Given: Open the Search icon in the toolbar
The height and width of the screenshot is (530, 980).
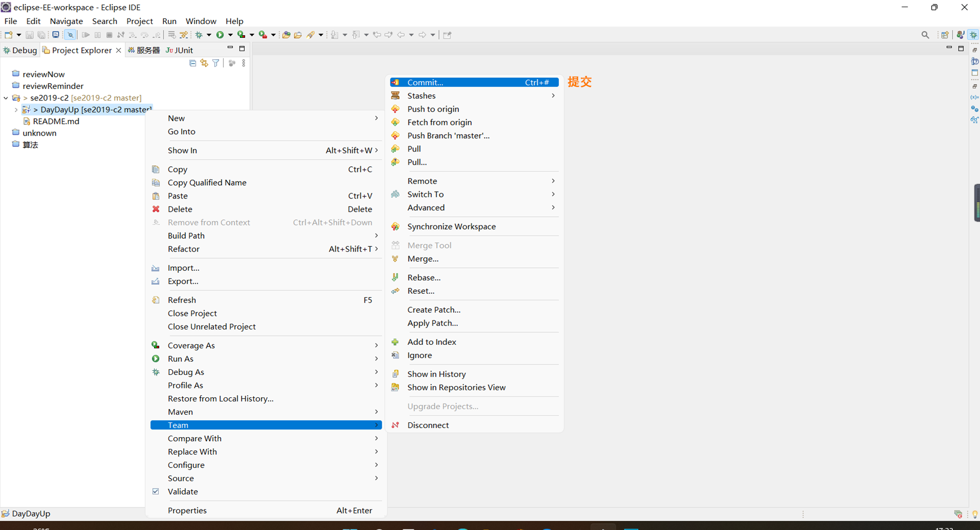Looking at the screenshot, I should [925, 35].
